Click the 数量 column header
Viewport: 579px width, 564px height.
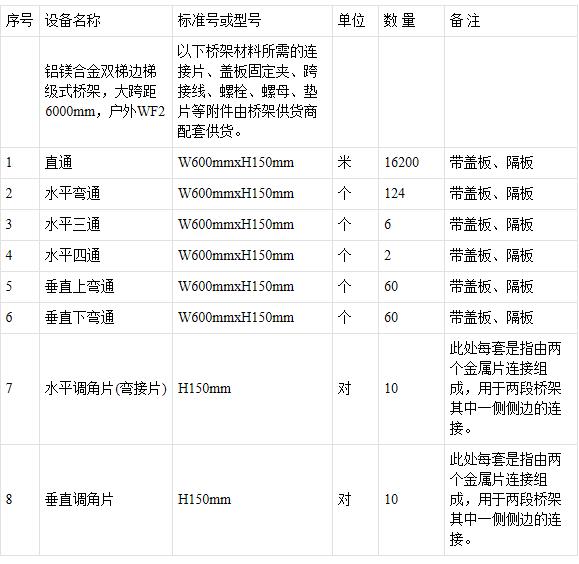(411, 21)
